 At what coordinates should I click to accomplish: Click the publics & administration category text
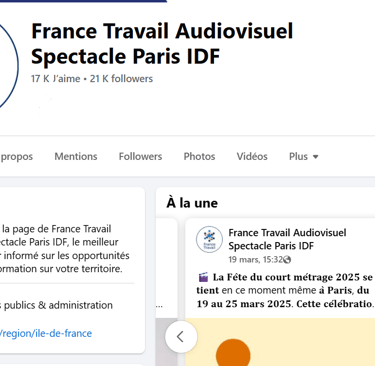[56, 305]
